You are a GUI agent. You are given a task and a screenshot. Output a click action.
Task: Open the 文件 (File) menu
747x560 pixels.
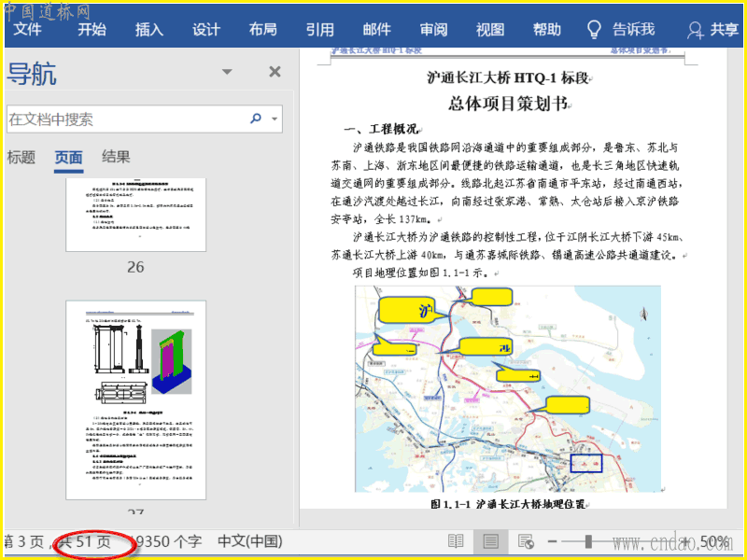pyautogui.click(x=28, y=30)
